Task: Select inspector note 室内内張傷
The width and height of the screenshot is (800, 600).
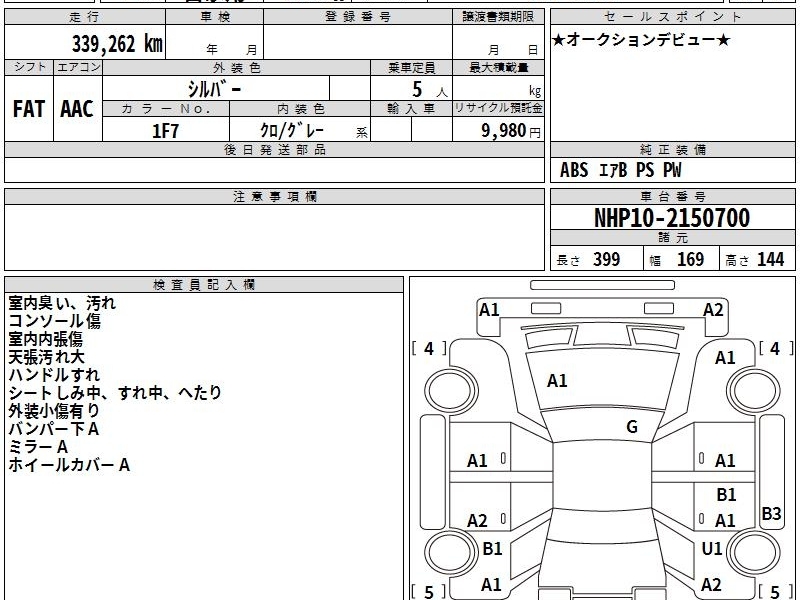Action: tap(45, 339)
